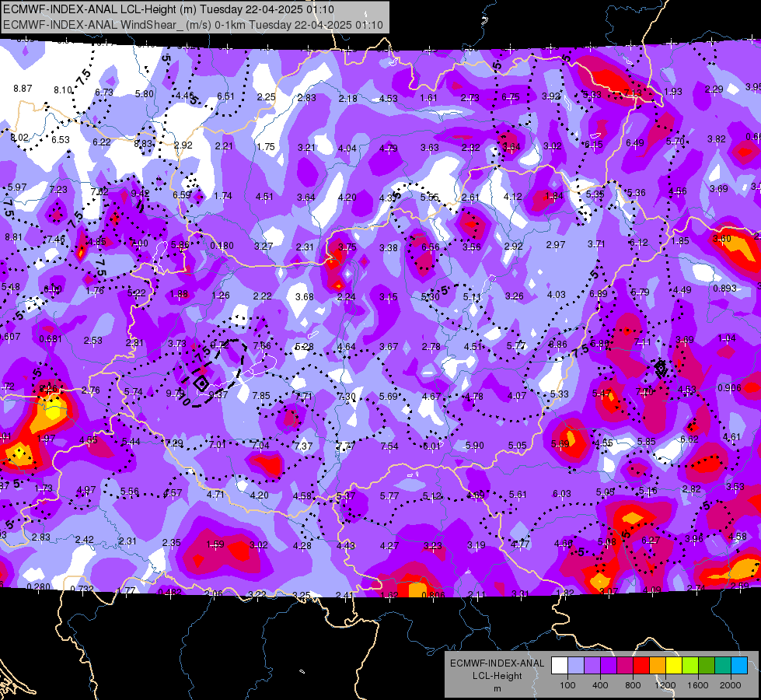Click the map value 2.97
The height and width of the screenshot is (700, 761).
click(555, 244)
